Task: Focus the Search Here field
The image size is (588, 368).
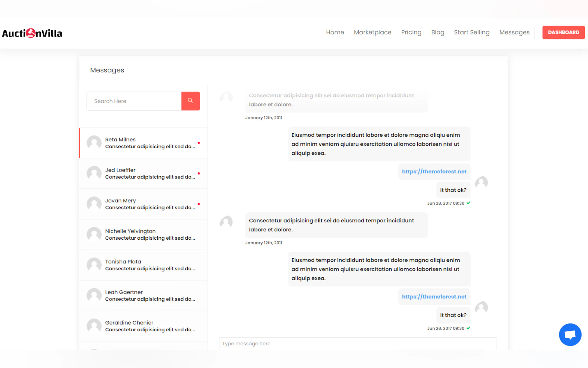Action: [134, 101]
